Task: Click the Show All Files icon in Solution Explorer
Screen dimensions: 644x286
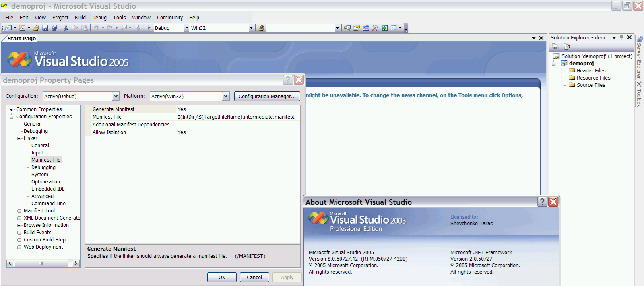Action: (567, 47)
